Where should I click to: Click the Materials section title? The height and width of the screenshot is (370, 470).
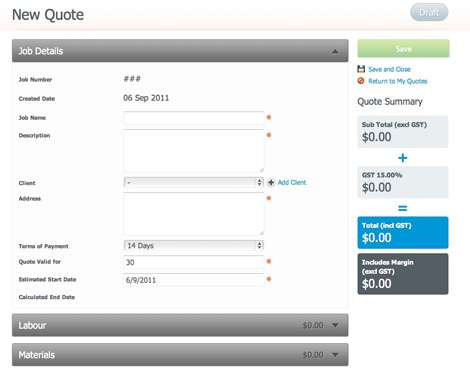click(37, 355)
